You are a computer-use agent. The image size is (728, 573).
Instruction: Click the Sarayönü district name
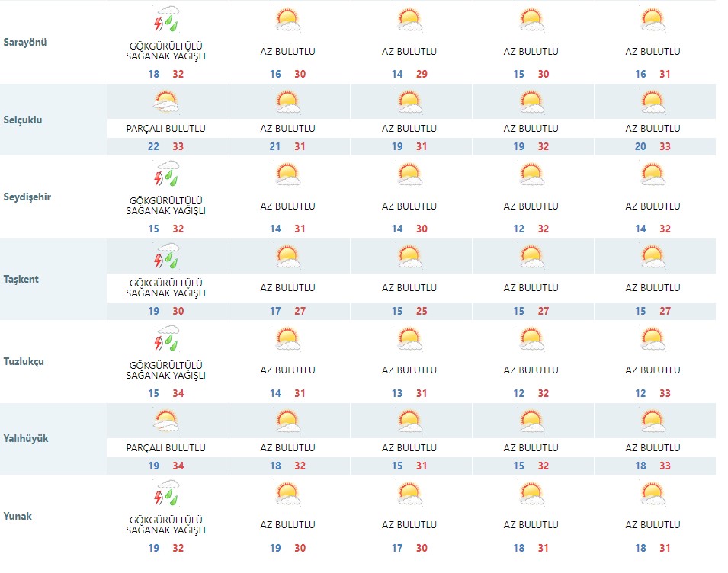pyautogui.click(x=25, y=42)
